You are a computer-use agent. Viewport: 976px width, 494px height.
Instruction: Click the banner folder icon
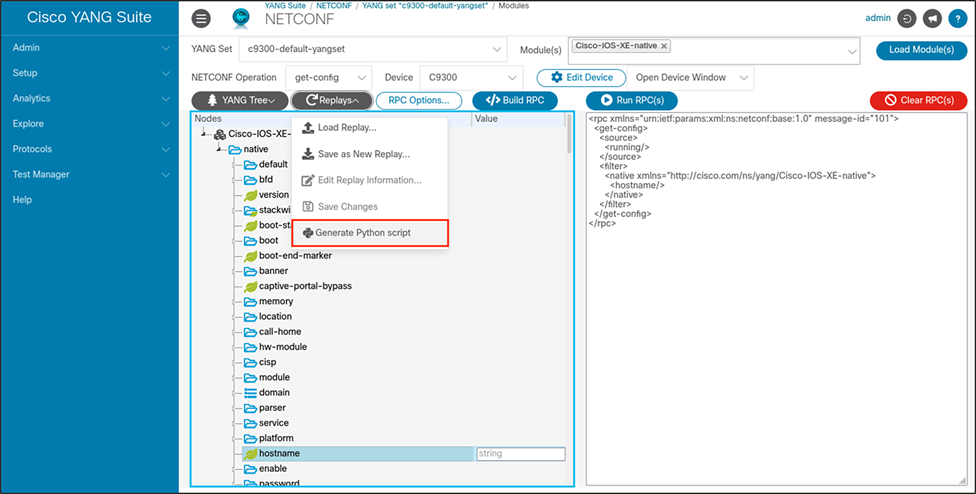[250, 271]
